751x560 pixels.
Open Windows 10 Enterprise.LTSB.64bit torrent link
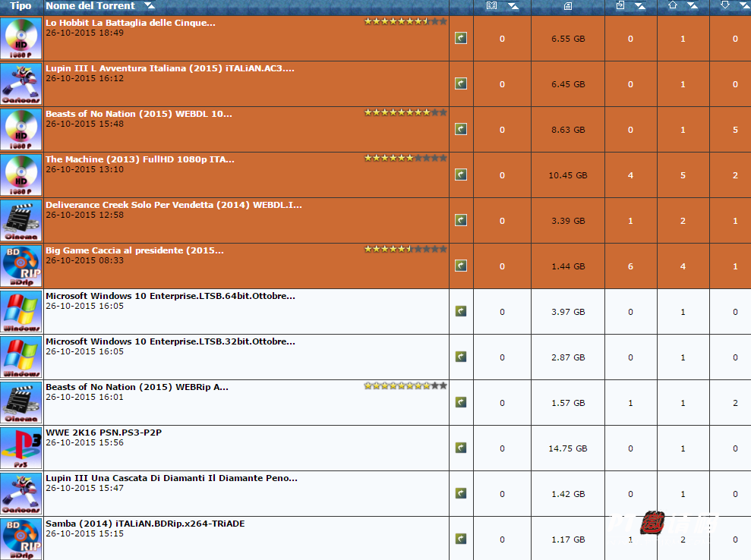coord(171,296)
